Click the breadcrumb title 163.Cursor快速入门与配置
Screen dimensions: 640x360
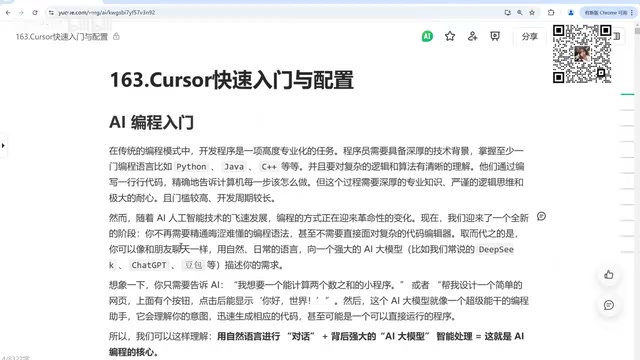click(62, 37)
